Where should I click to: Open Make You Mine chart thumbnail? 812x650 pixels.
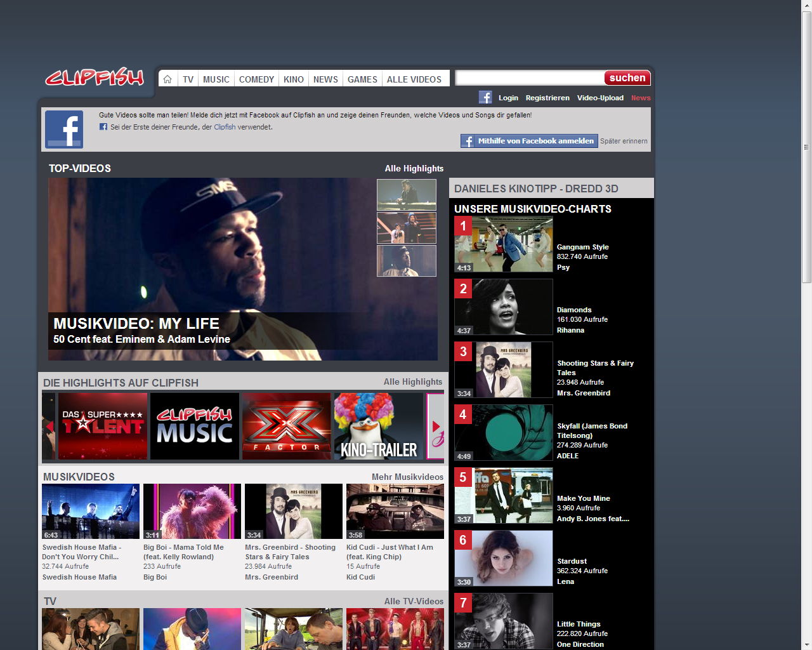pos(504,496)
